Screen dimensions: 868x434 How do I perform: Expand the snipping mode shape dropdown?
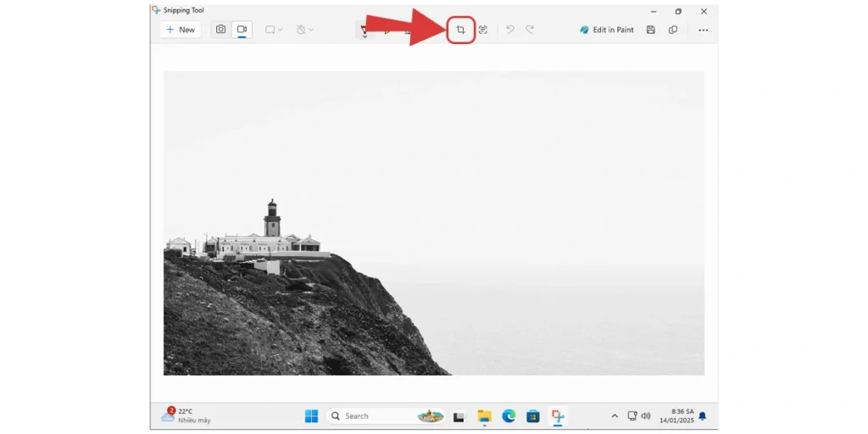pyautogui.click(x=274, y=30)
